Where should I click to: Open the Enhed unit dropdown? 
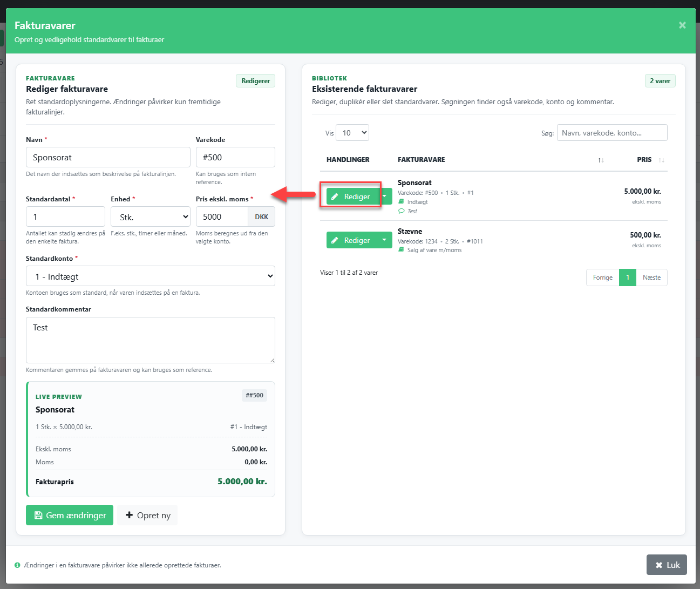(x=151, y=216)
